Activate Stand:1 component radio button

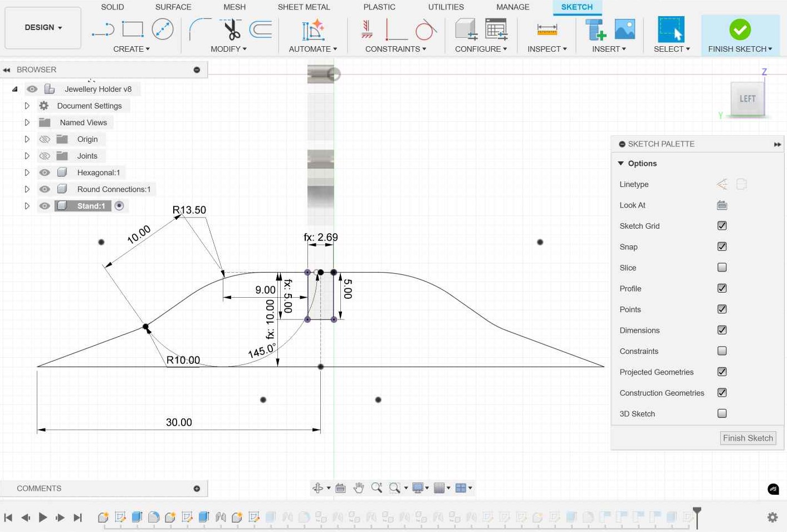[119, 206]
